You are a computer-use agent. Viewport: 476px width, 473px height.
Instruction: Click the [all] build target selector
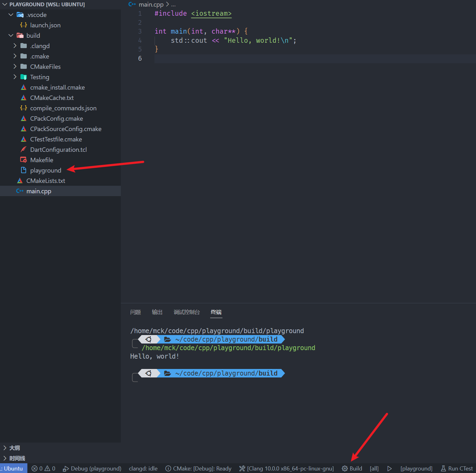374,468
